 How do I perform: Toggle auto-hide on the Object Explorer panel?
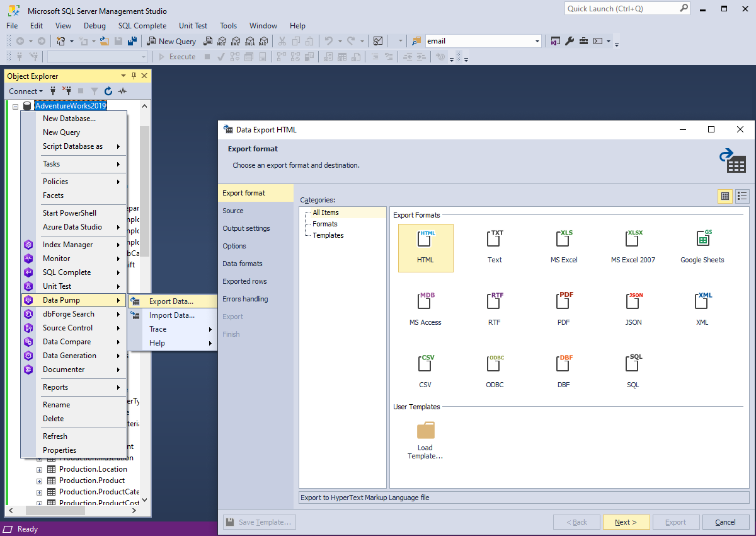point(133,76)
